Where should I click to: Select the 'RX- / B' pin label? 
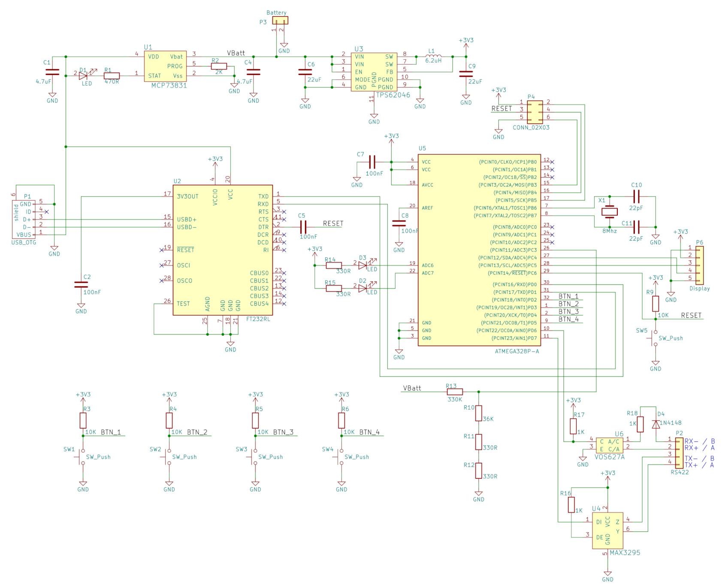pyautogui.click(x=700, y=441)
